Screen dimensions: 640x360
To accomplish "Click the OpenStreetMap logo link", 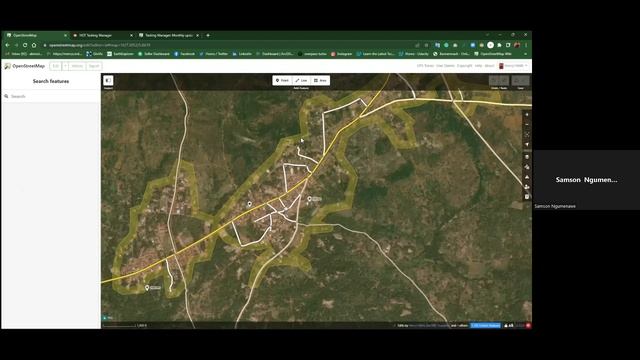I will (x=24, y=66).
